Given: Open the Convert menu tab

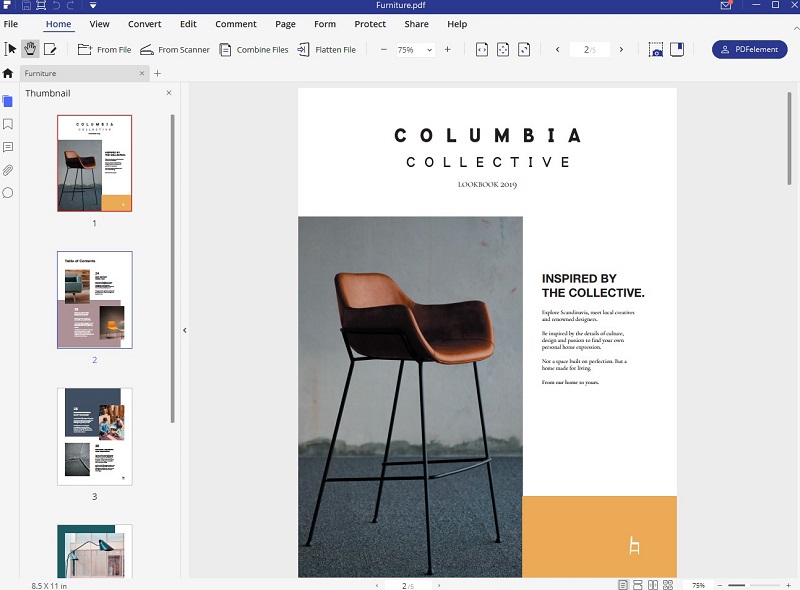Looking at the screenshot, I should pyautogui.click(x=144, y=24).
